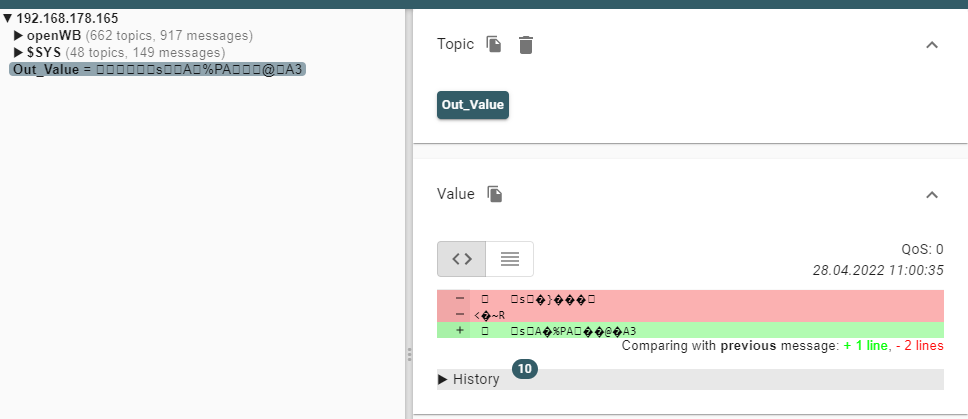Select the Out_Value topic in tree
This screenshot has width=968, height=419.
(x=157, y=69)
